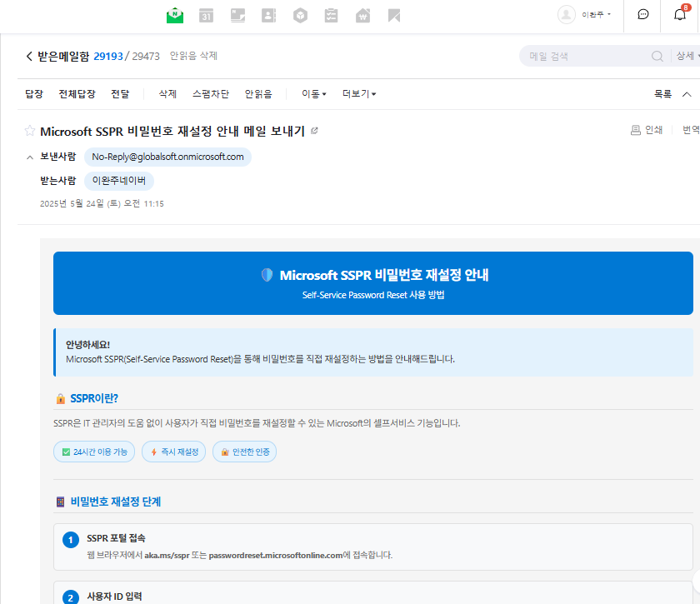
Task: Open the Naver Mail home icon
Action: point(175,16)
